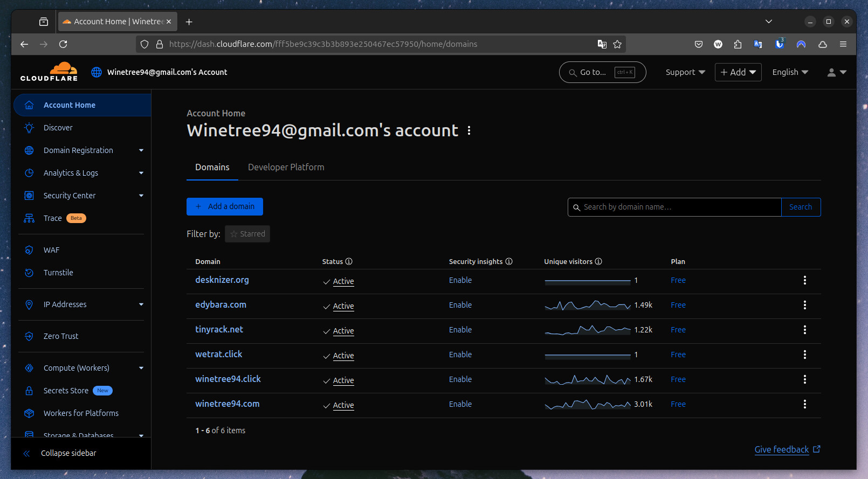Open WAF shield item
Viewport: 868px width, 479px height.
pos(82,250)
